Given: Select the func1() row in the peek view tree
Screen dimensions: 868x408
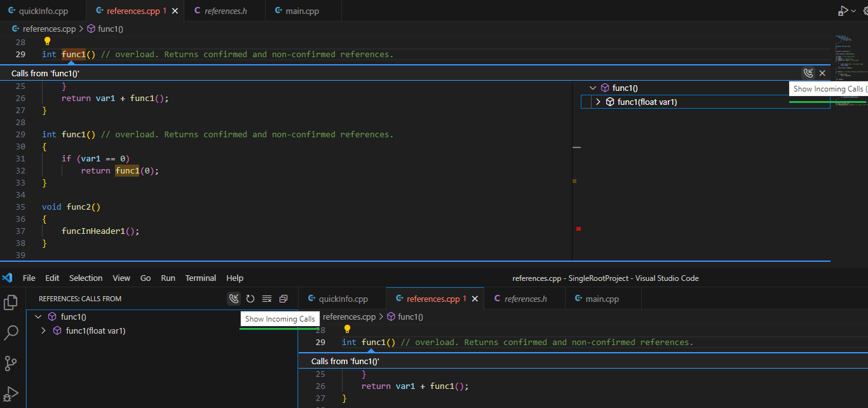Looking at the screenshot, I should pos(705,88).
